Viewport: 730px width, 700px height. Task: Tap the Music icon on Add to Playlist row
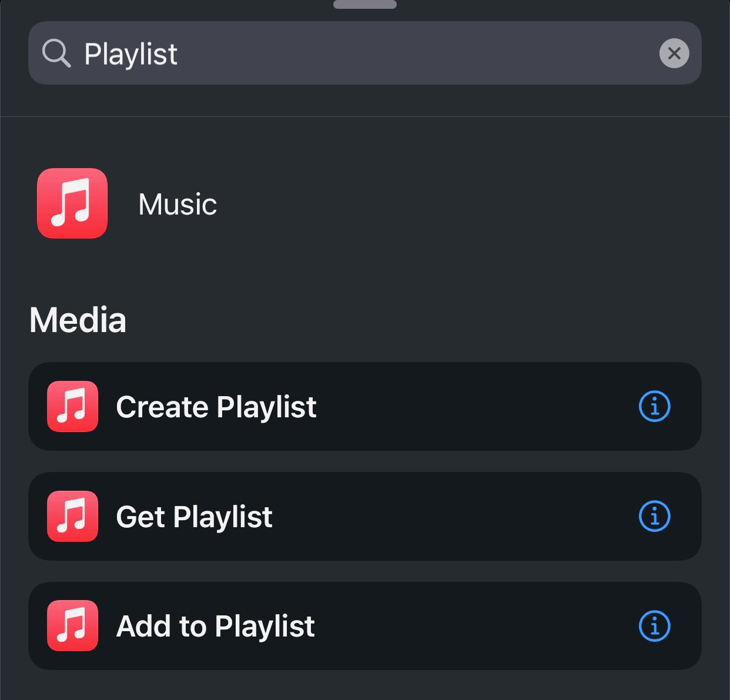pos(72,626)
